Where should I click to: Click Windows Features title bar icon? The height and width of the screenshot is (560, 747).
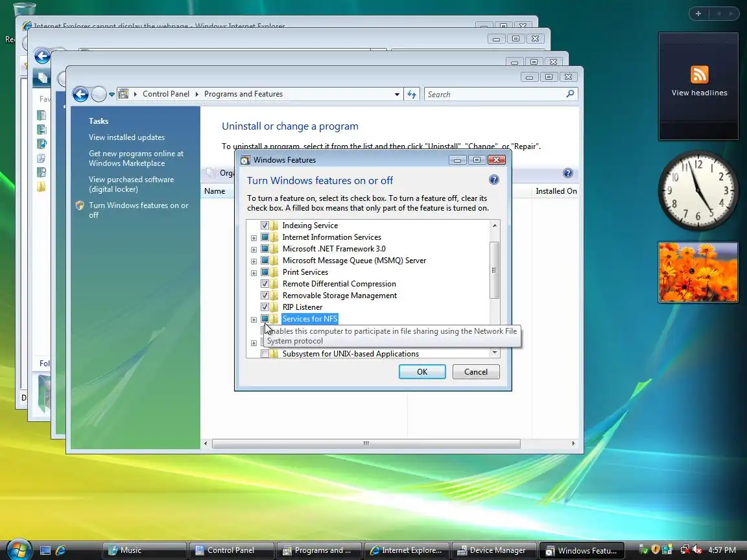point(245,160)
